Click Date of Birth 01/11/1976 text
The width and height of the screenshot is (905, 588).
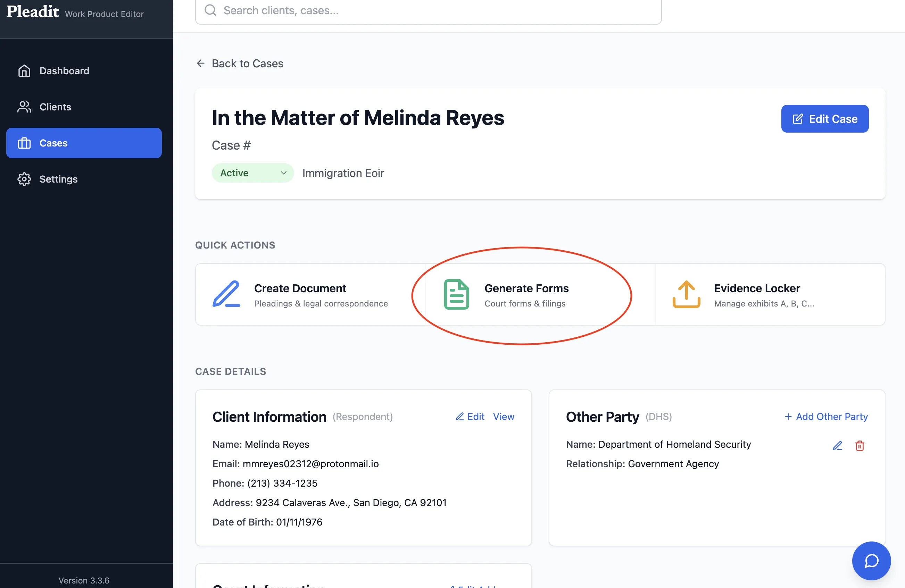pos(267,522)
